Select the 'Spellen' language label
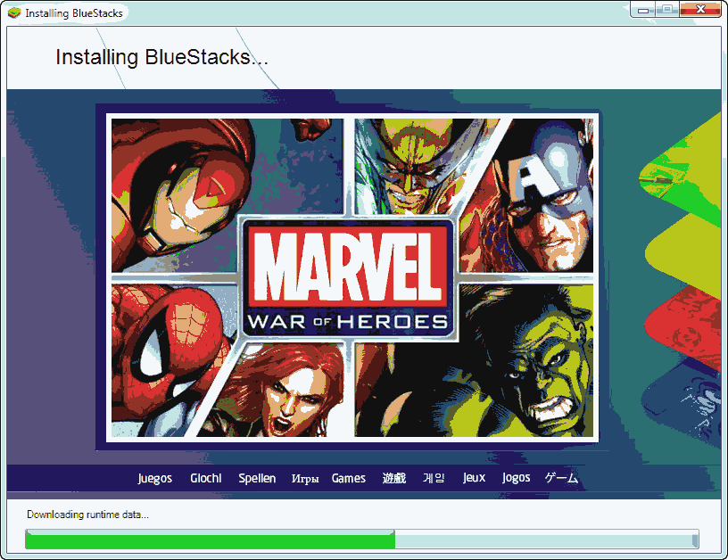 (x=257, y=478)
